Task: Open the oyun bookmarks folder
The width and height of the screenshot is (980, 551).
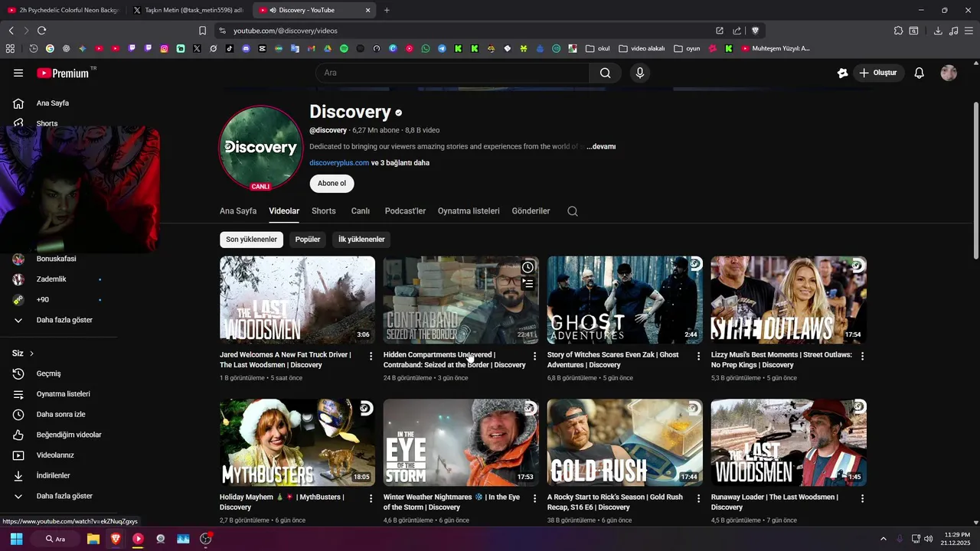Action: [687, 48]
